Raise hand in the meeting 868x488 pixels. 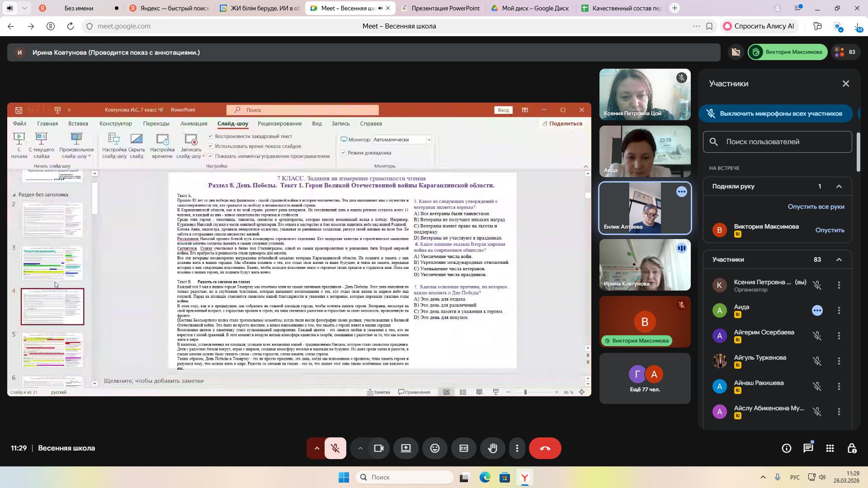click(492, 448)
